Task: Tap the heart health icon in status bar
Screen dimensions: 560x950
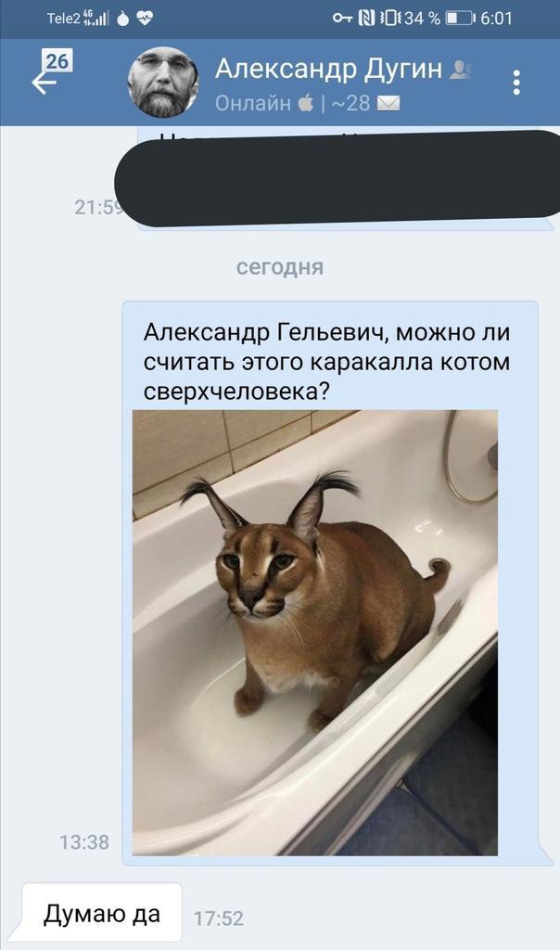Action: 145,19
